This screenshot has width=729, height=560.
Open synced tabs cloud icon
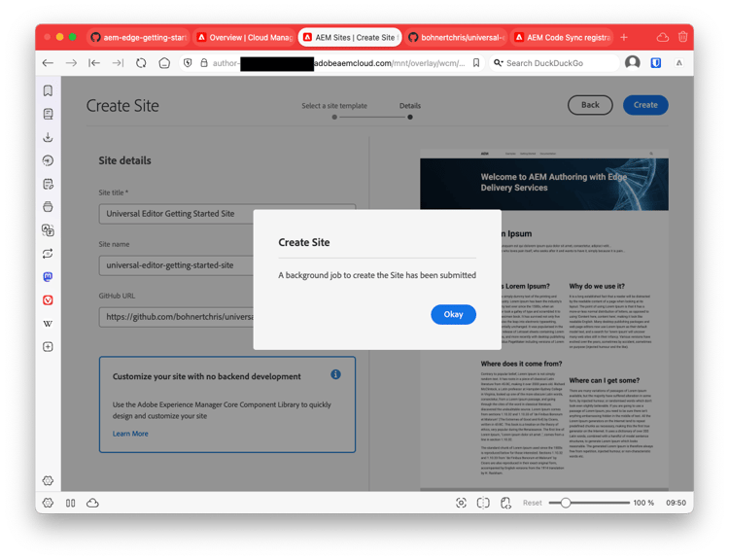[663, 37]
